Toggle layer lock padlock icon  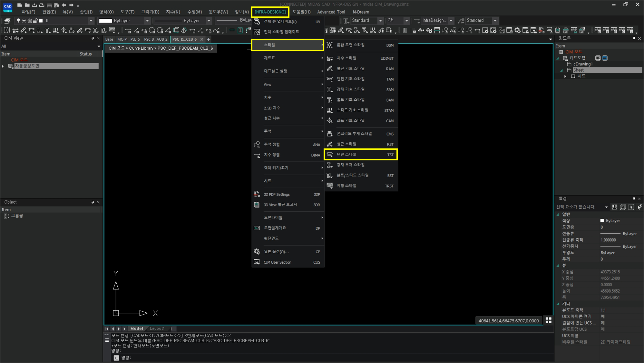[35, 21]
